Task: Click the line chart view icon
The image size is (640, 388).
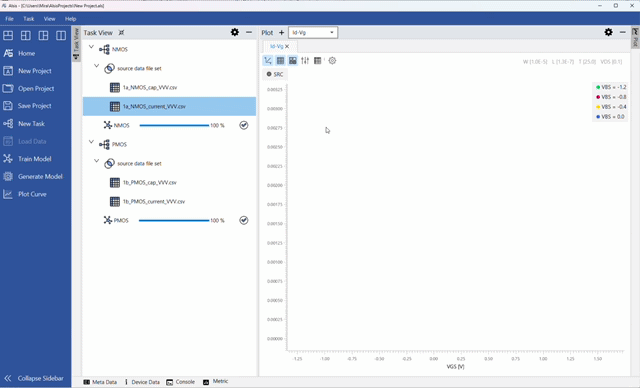Action: point(268,61)
